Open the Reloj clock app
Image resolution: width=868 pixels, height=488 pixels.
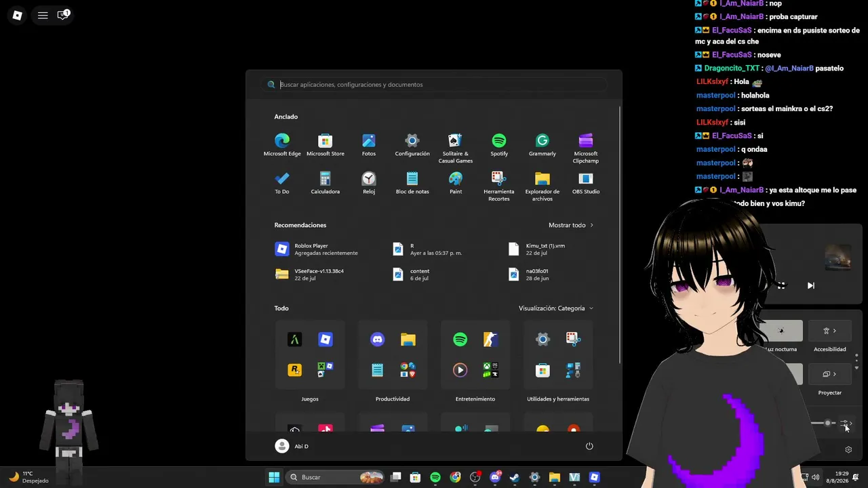tap(369, 183)
